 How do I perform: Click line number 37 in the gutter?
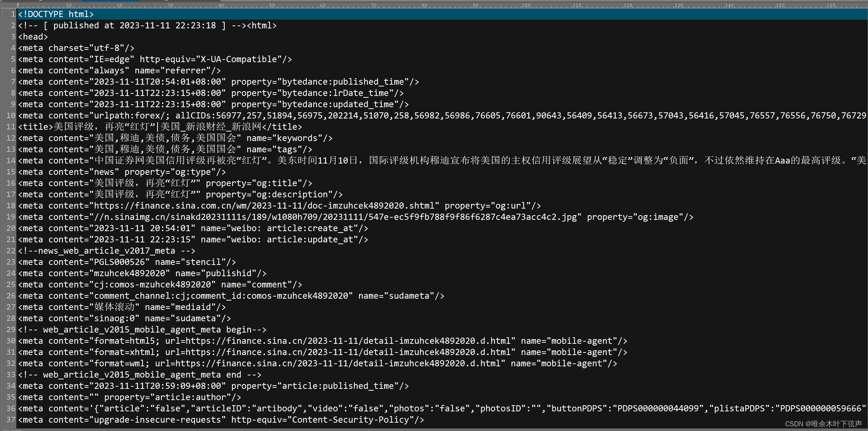11,420
